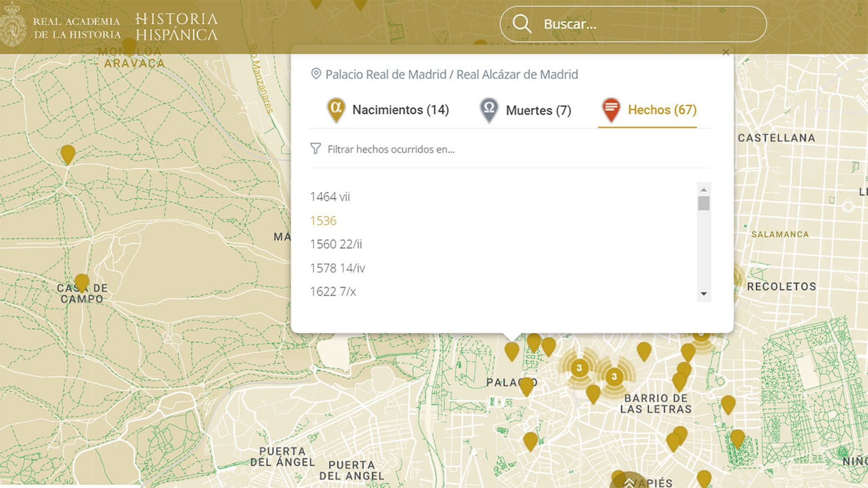
Task: Open the Nacimientos (14) tab
Action: [x=400, y=109]
